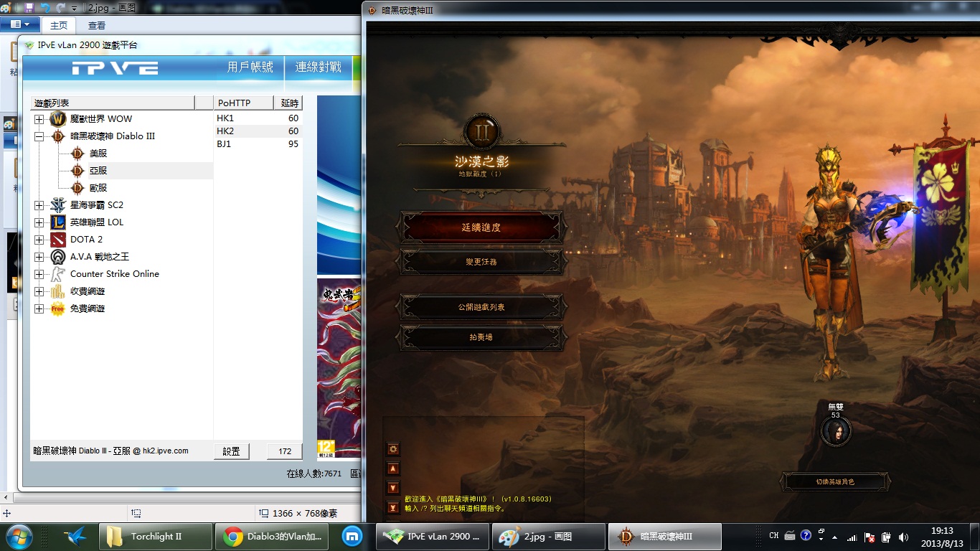Click the Chrome Diablo3的Vlan taskbar button
This screenshot has width=980, height=551.
point(273,537)
